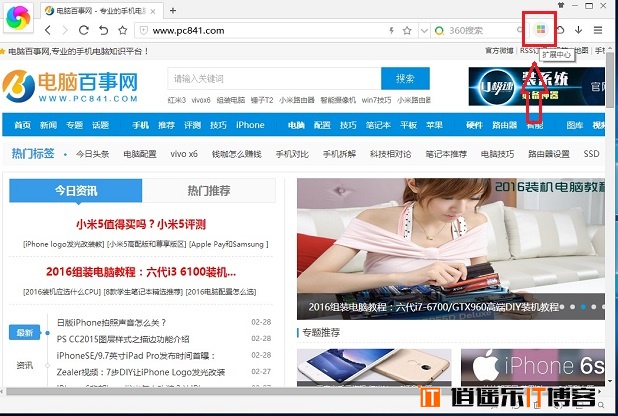
Task: Click the 电脑百事网 site logo
Action: tap(70, 86)
